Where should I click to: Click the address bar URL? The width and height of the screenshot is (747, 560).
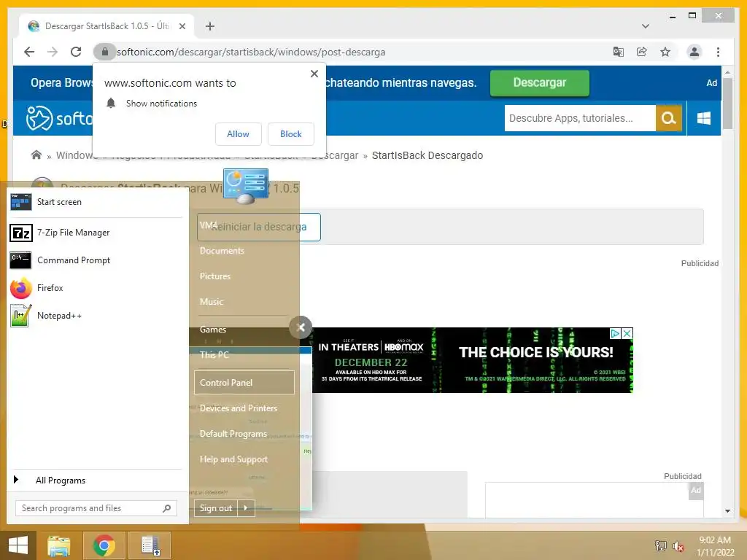coord(251,52)
